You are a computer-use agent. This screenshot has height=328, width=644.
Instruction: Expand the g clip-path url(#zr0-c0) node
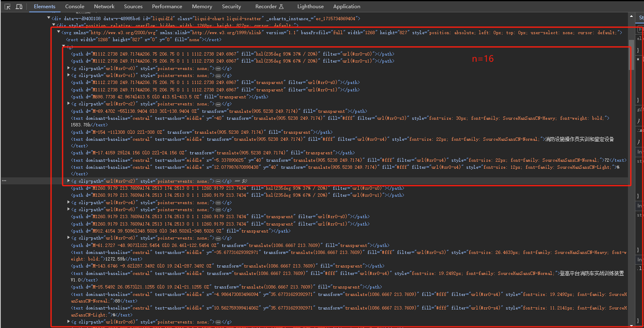[68, 68]
